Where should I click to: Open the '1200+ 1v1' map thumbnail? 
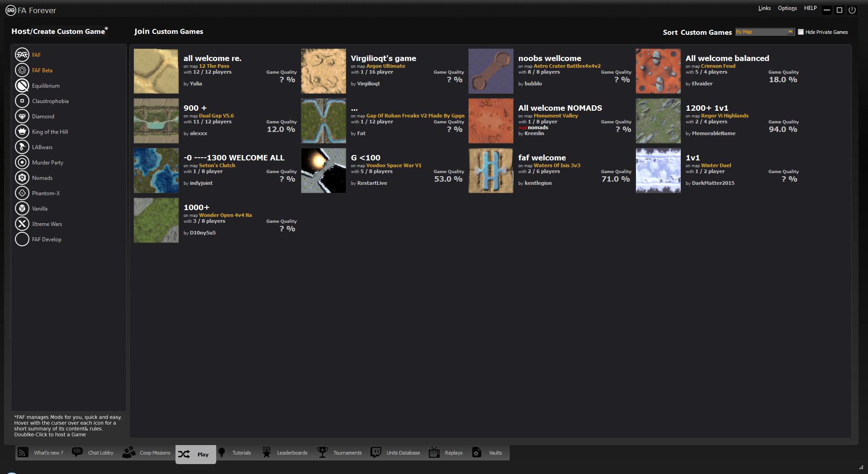[658, 121]
